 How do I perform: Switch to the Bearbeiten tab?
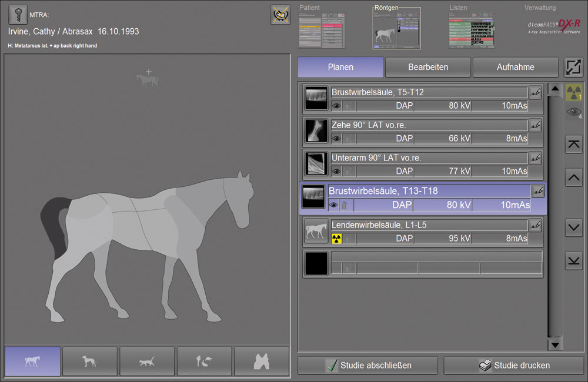pyautogui.click(x=427, y=67)
